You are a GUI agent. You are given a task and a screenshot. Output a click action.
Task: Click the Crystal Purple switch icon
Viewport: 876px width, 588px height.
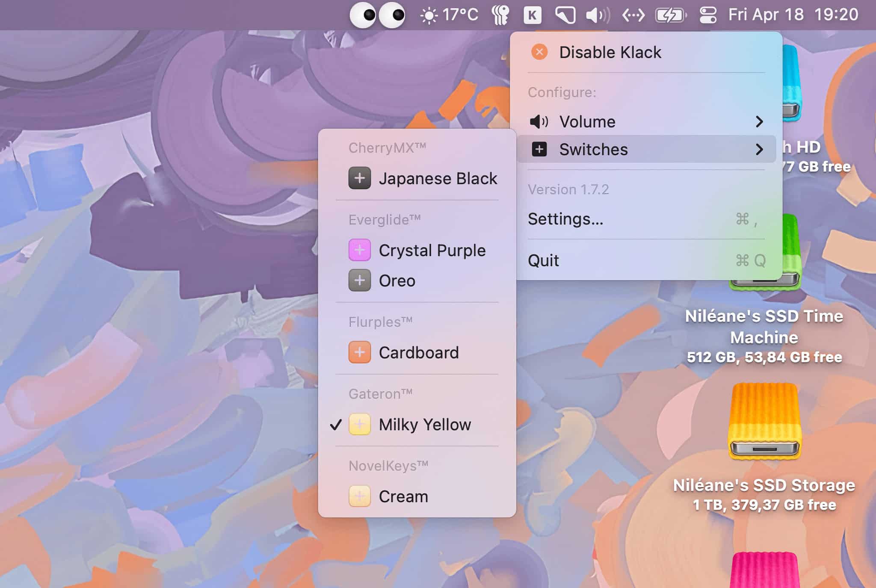(x=359, y=250)
